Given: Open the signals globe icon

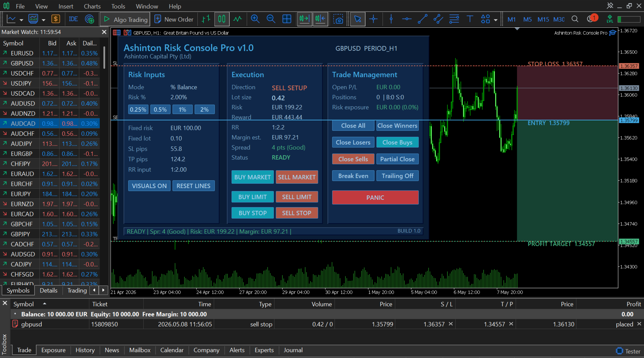Looking at the screenshot, I should 90,19.
